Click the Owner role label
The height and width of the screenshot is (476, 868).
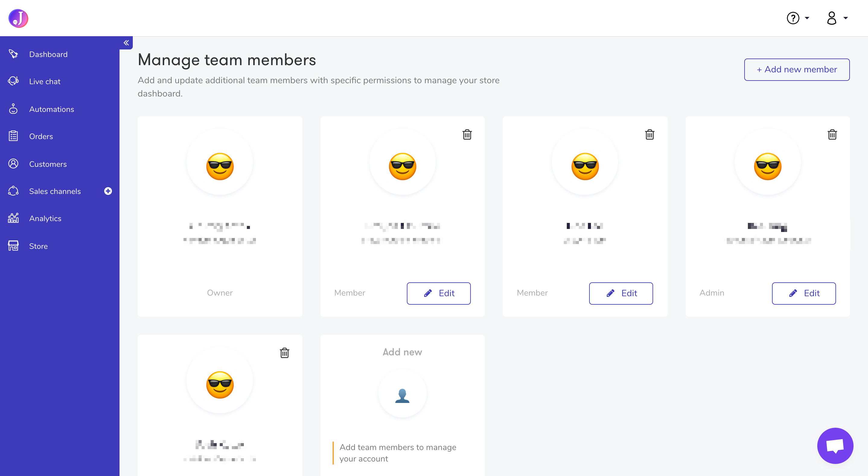tap(220, 293)
